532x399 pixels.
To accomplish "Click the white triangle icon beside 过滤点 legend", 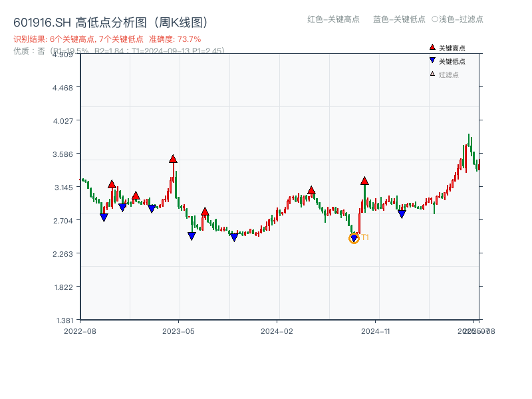I will click(432, 74).
